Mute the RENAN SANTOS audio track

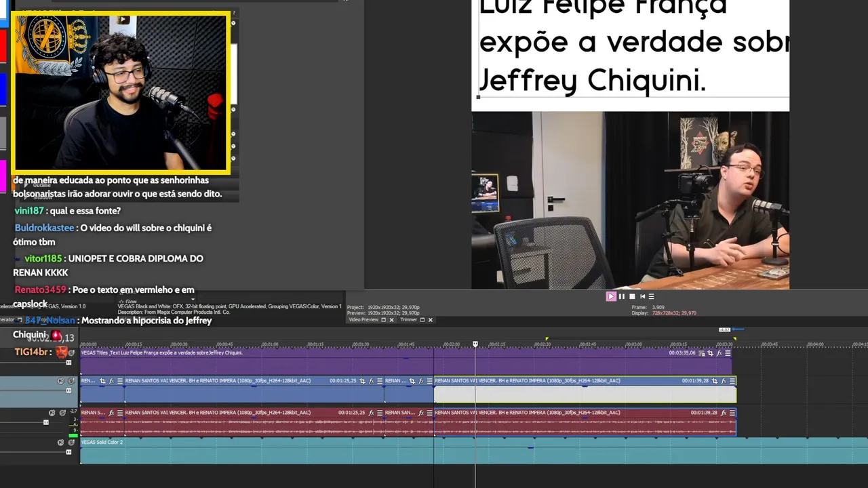pyautogui.click(x=52, y=413)
